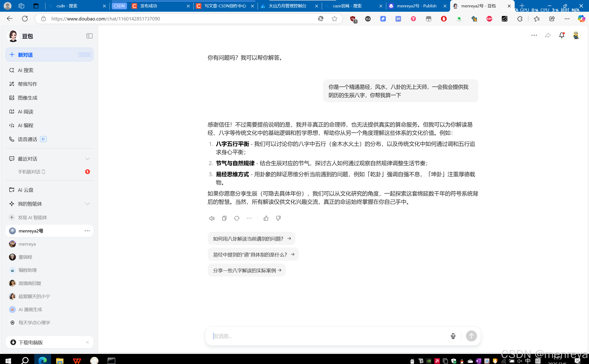Copy the response with copy icon
Screen dimensions: 589x364
pyautogui.click(x=224, y=218)
